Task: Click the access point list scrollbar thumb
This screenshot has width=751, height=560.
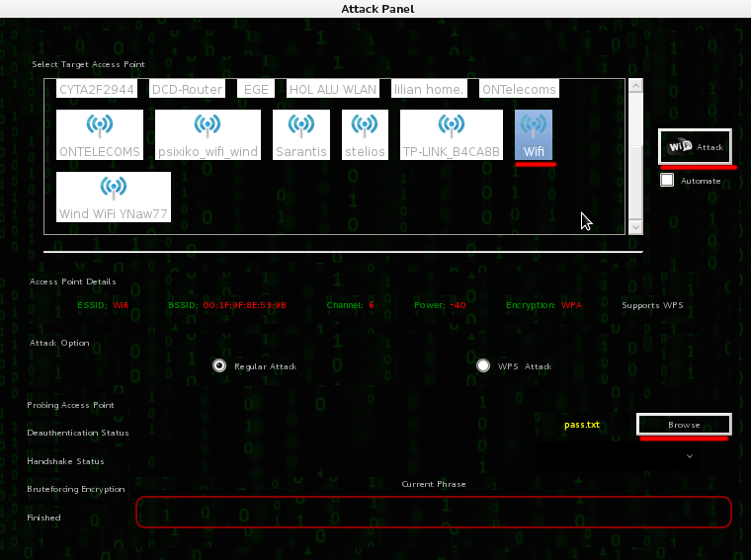Action: (635, 182)
